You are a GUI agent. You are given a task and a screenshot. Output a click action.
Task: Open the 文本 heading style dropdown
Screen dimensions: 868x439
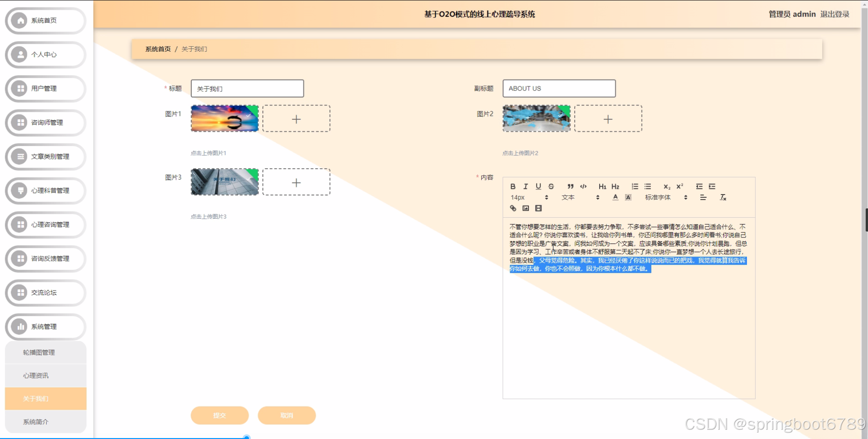[580, 197]
